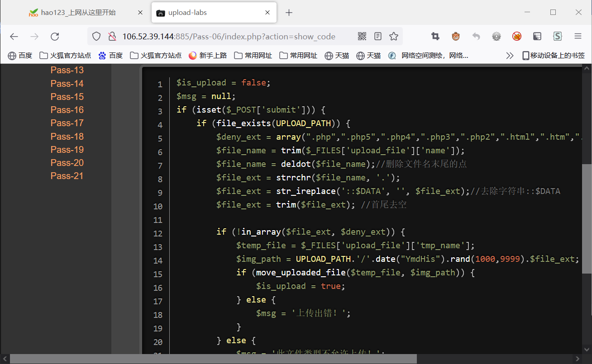Open Pass-21 in the sidebar
592x364 pixels.
(x=67, y=176)
